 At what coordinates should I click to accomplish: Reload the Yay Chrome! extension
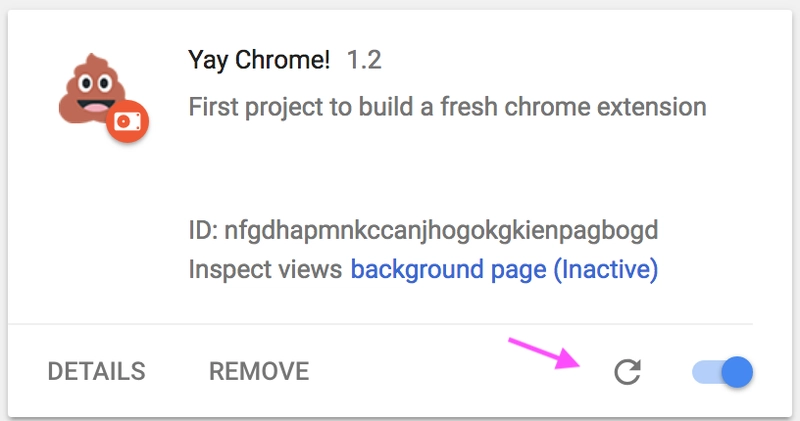coord(627,372)
